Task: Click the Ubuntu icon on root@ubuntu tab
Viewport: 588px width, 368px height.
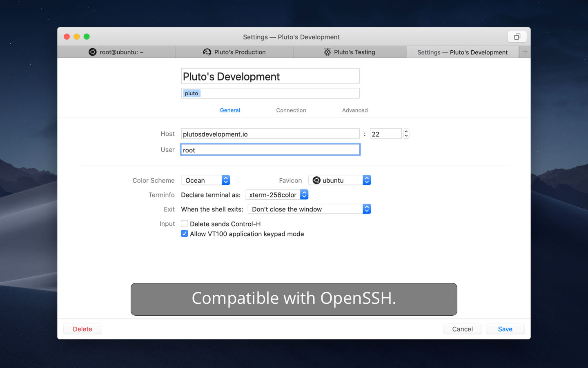Action: pos(93,52)
